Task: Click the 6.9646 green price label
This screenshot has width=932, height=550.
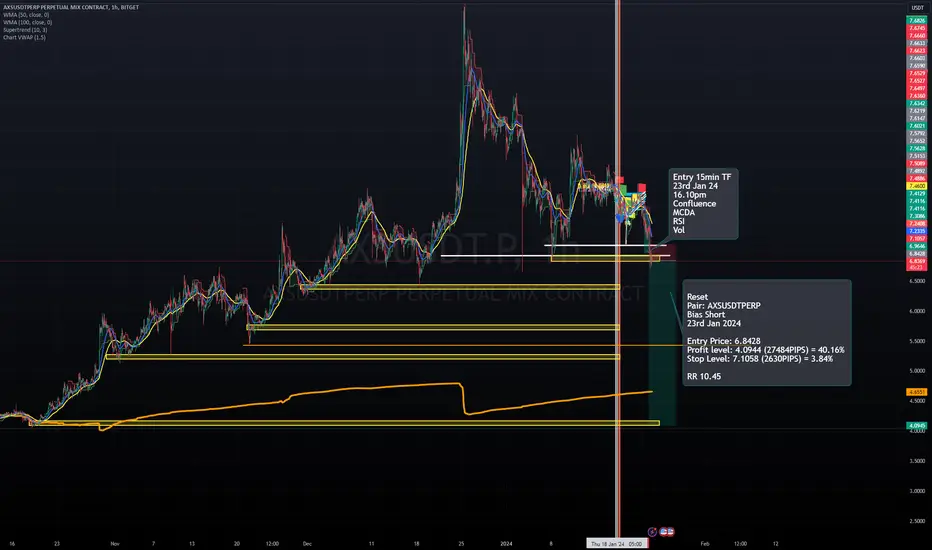Action: (x=917, y=246)
